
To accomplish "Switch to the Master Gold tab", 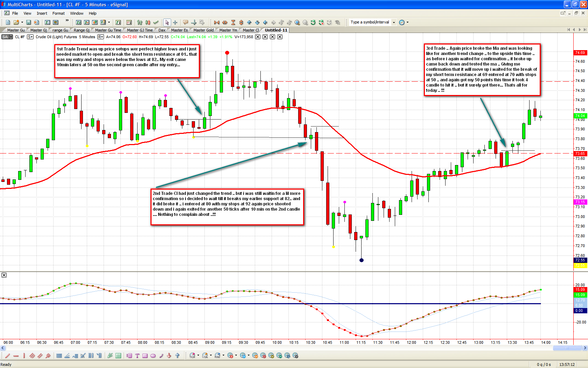I will tap(203, 30).
